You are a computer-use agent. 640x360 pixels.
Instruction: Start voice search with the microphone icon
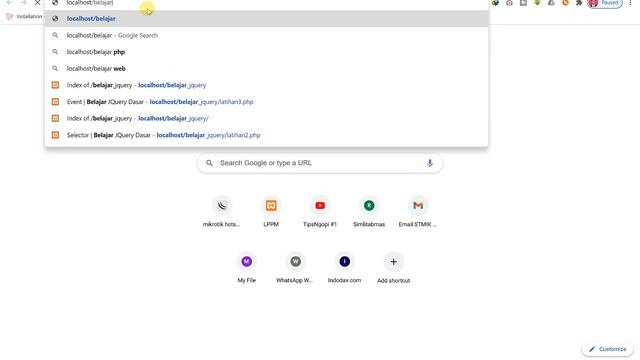429,163
